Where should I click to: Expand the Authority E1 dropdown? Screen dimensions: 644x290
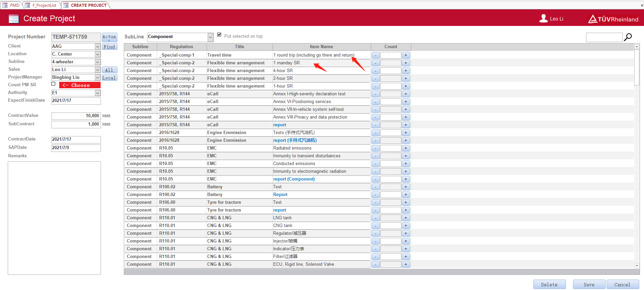coord(98,93)
